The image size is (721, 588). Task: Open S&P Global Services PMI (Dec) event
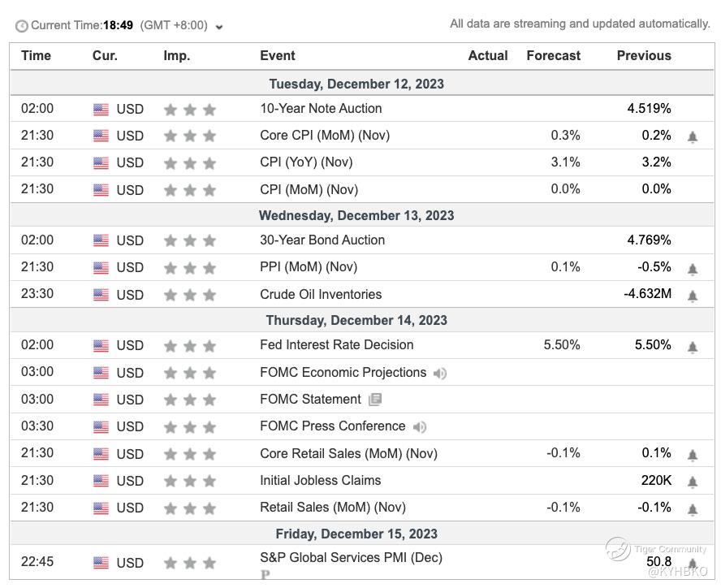(351, 558)
